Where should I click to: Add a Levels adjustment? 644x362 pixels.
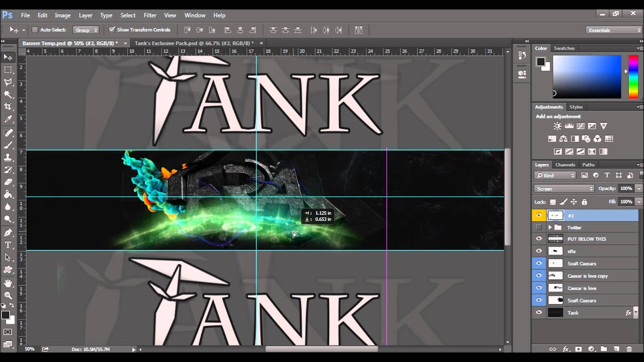coord(569,126)
